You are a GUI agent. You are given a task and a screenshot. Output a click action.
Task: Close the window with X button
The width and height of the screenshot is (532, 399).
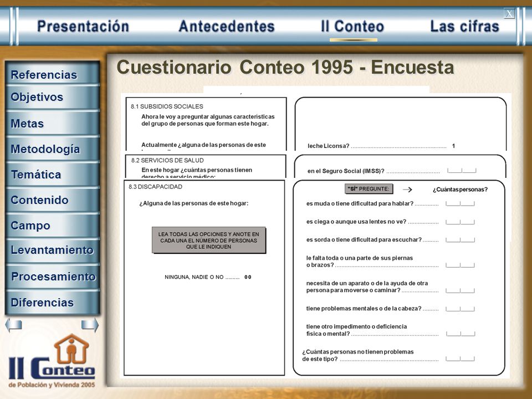(x=509, y=13)
